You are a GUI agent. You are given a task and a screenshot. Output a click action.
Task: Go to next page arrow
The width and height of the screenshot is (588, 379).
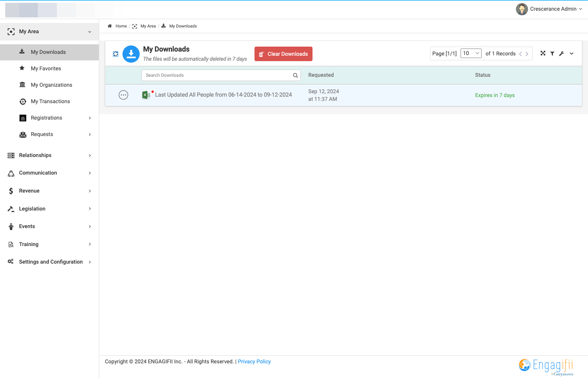coord(527,54)
